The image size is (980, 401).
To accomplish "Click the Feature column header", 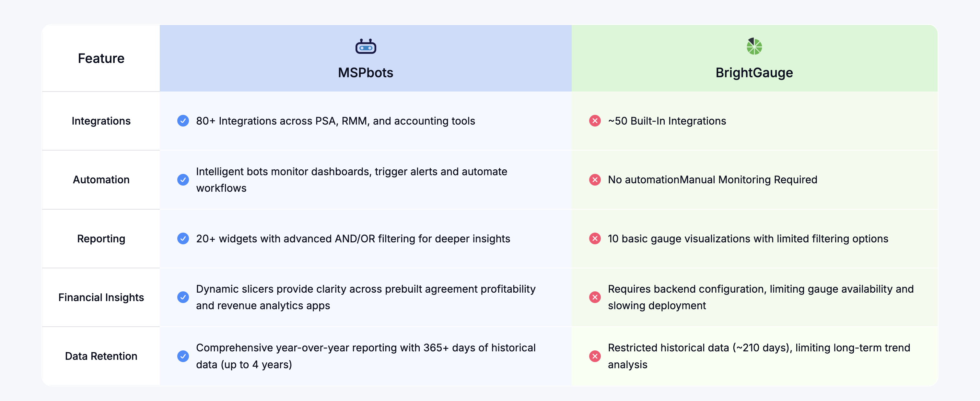I will coord(101,58).
